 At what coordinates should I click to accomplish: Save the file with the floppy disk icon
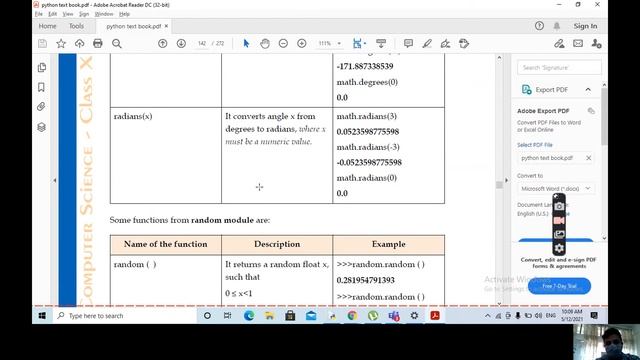(x=42, y=43)
